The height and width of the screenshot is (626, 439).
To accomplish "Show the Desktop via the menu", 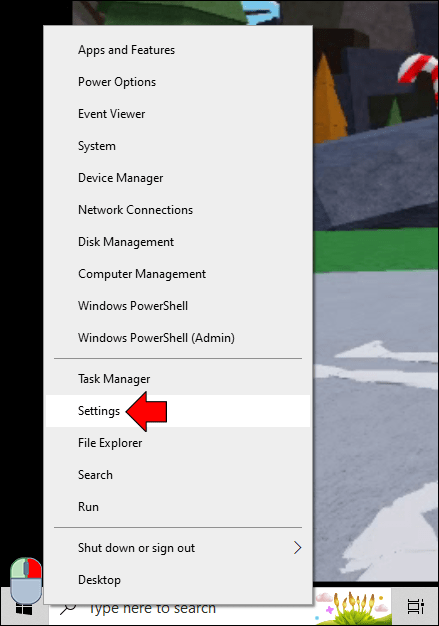I will point(178,580).
